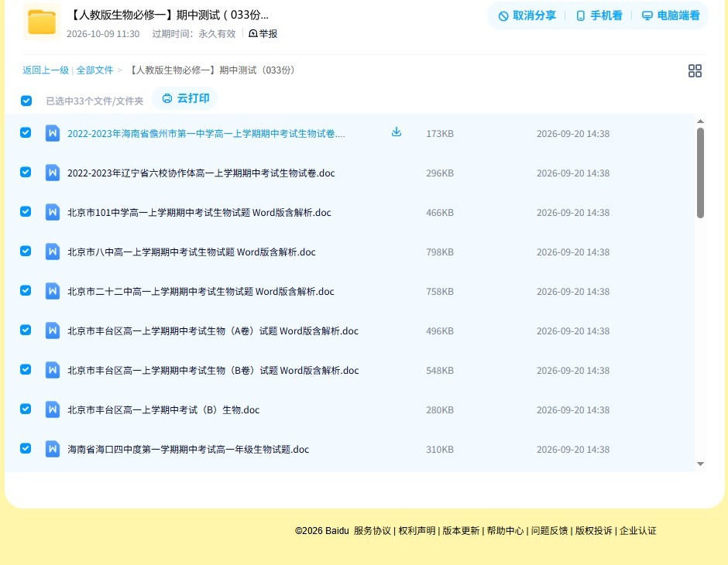Open 2022-2023年海南省儋州市 exam file
728x565 pixels.
pyautogui.click(x=206, y=134)
